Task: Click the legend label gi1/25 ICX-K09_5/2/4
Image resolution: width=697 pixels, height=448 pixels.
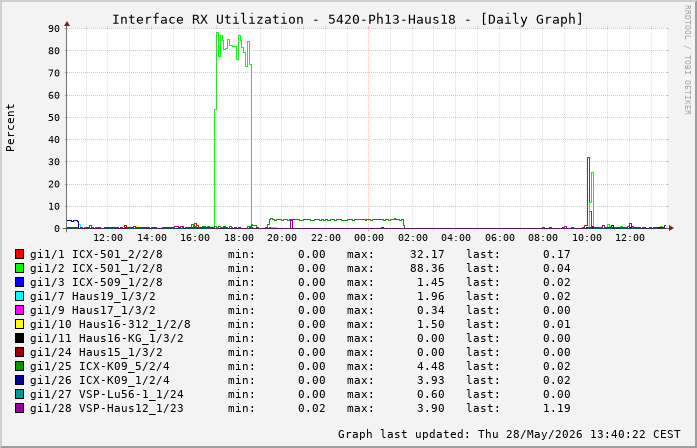Action: [100, 366]
